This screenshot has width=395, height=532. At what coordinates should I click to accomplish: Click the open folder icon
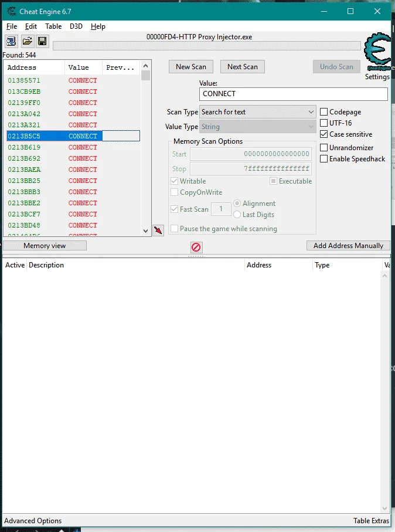pos(27,42)
